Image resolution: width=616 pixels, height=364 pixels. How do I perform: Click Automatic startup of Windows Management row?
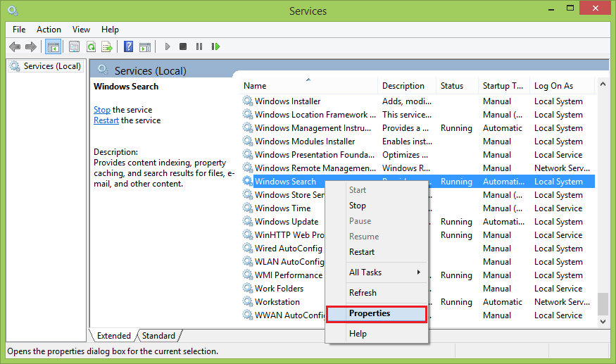click(503, 127)
